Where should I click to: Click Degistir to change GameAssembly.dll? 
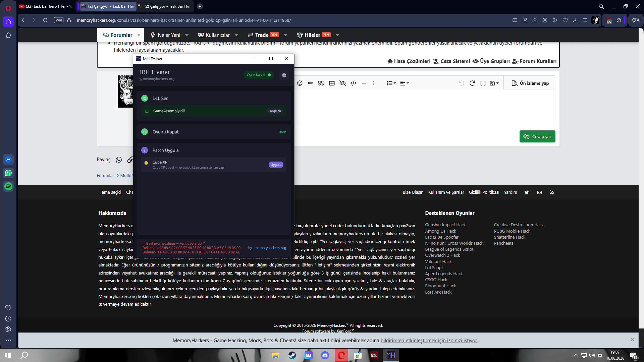tap(275, 111)
